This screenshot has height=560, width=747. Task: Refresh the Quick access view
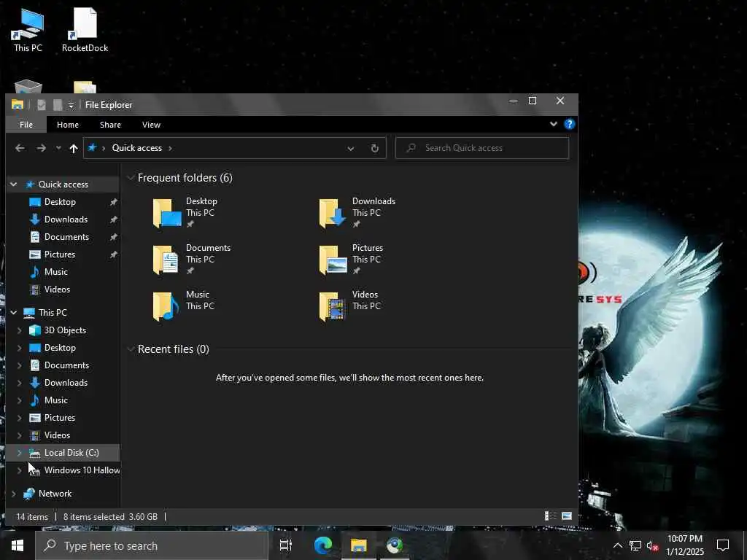tap(375, 148)
